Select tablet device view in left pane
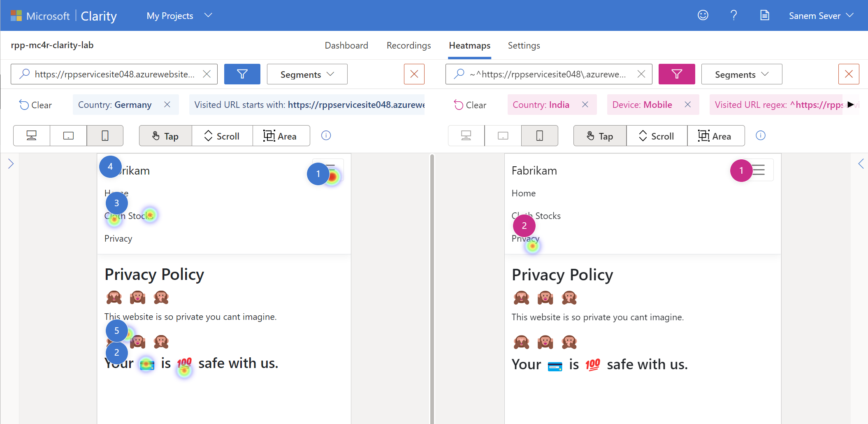 (68, 135)
